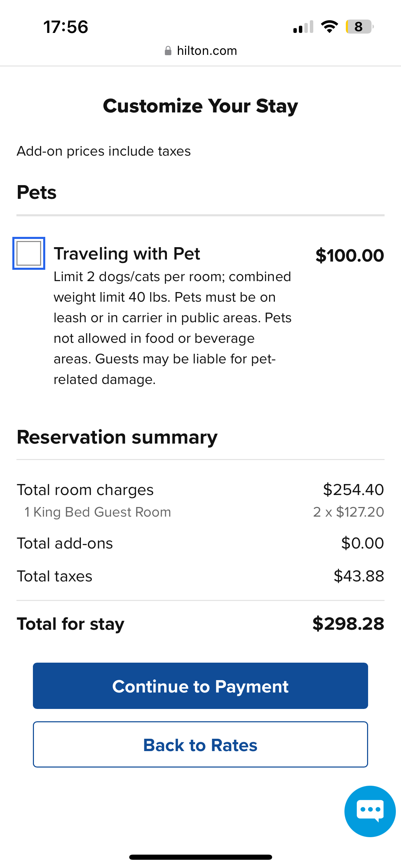Screen dimensions: 401x868
Task: Tap the 17:56 clock in the status bar
Action: coord(66,27)
